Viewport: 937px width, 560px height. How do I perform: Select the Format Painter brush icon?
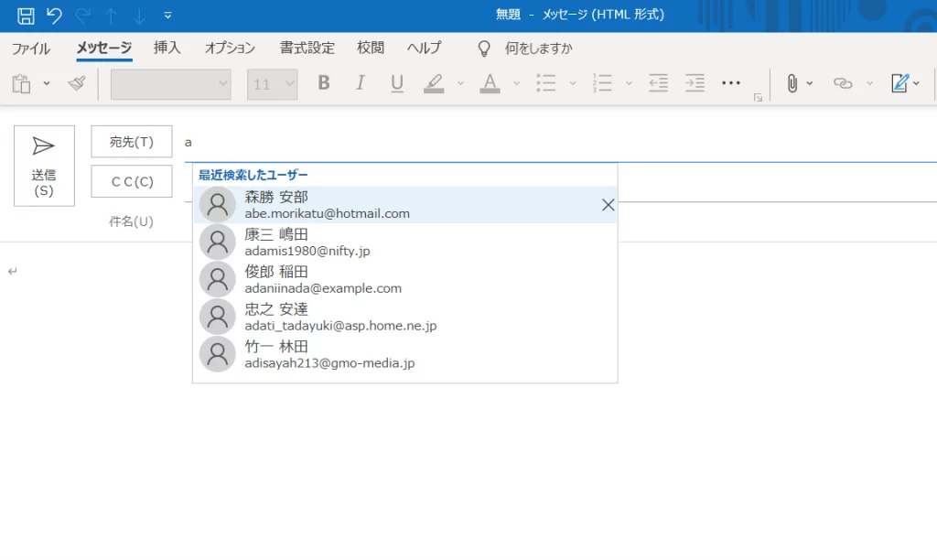point(77,83)
